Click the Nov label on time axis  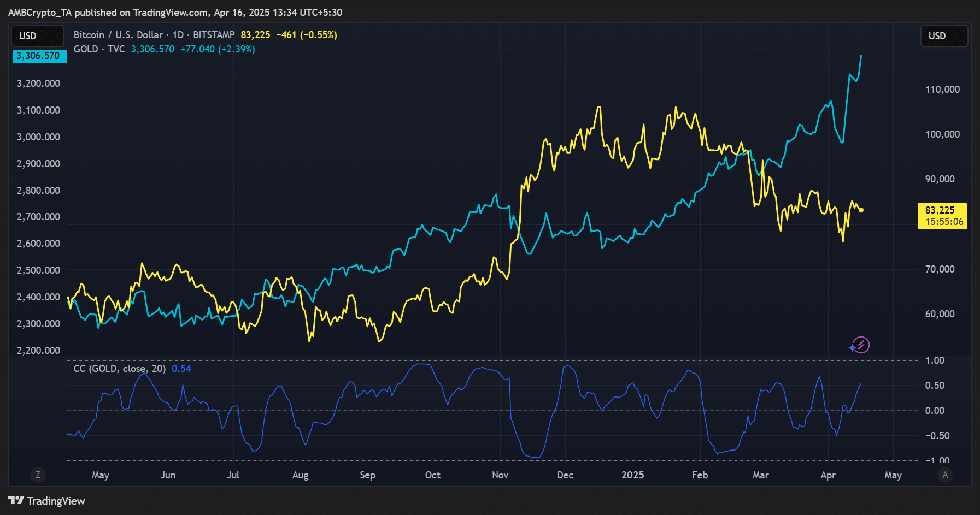pos(500,475)
